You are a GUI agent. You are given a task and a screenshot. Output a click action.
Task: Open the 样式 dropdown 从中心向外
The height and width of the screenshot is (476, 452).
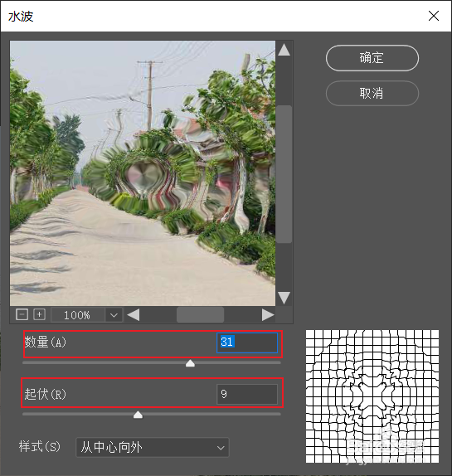coord(153,448)
